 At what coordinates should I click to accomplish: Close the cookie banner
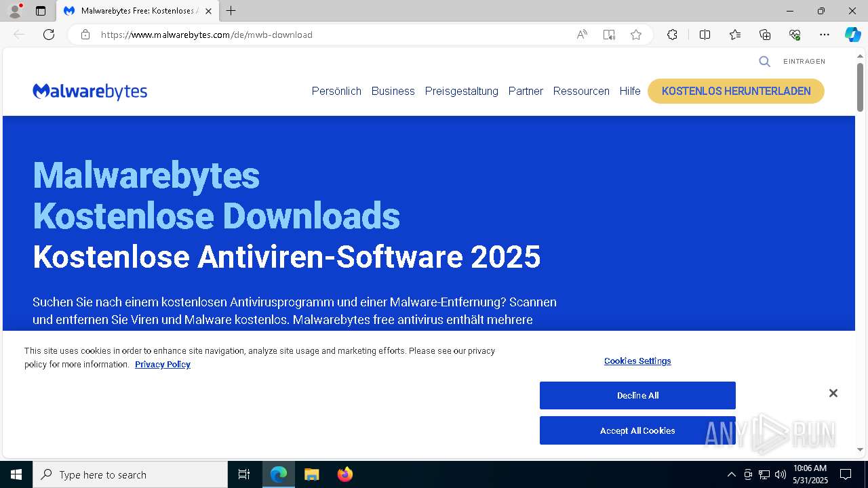833,393
